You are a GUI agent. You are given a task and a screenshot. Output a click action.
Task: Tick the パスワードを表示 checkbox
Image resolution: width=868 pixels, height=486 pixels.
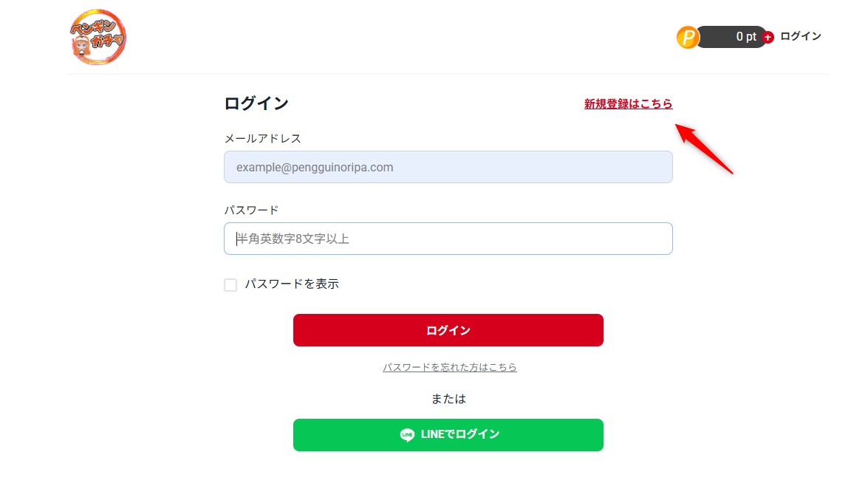230,285
